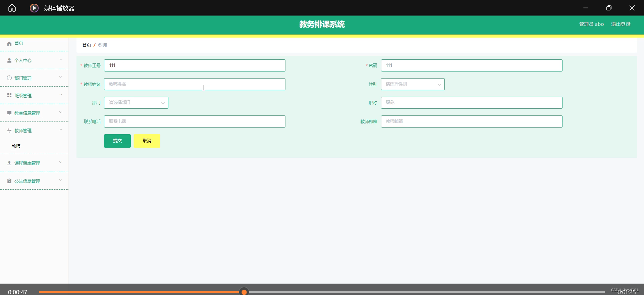This screenshot has width=644, height=295.
Task: Expand the 部门管理 menu chevron
Action: pos(61,77)
